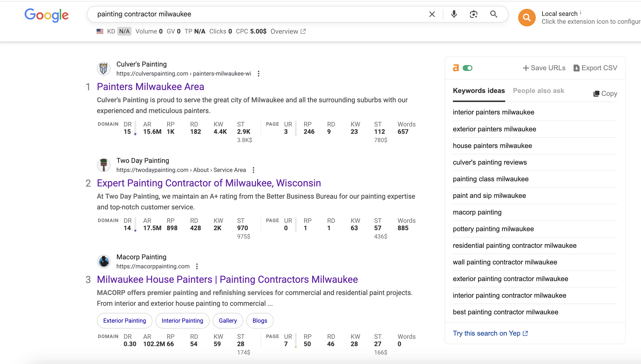
Task: Click the Gallery sitelink chip
Action: (x=228, y=321)
